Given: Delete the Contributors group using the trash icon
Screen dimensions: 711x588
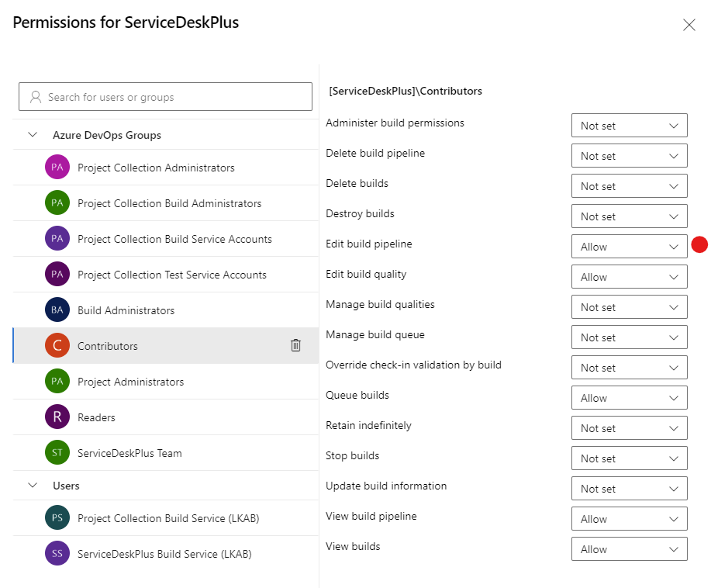Looking at the screenshot, I should [x=295, y=345].
